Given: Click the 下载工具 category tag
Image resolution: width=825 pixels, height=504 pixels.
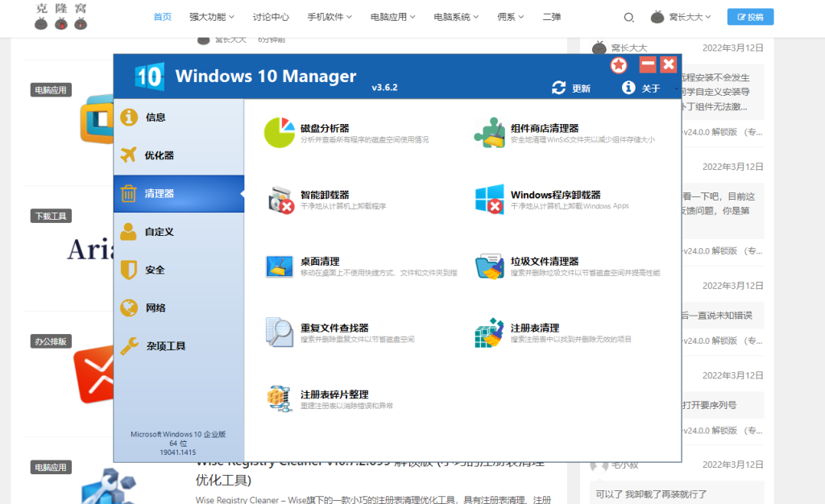Looking at the screenshot, I should pyautogui.click(x=51, y=216).
